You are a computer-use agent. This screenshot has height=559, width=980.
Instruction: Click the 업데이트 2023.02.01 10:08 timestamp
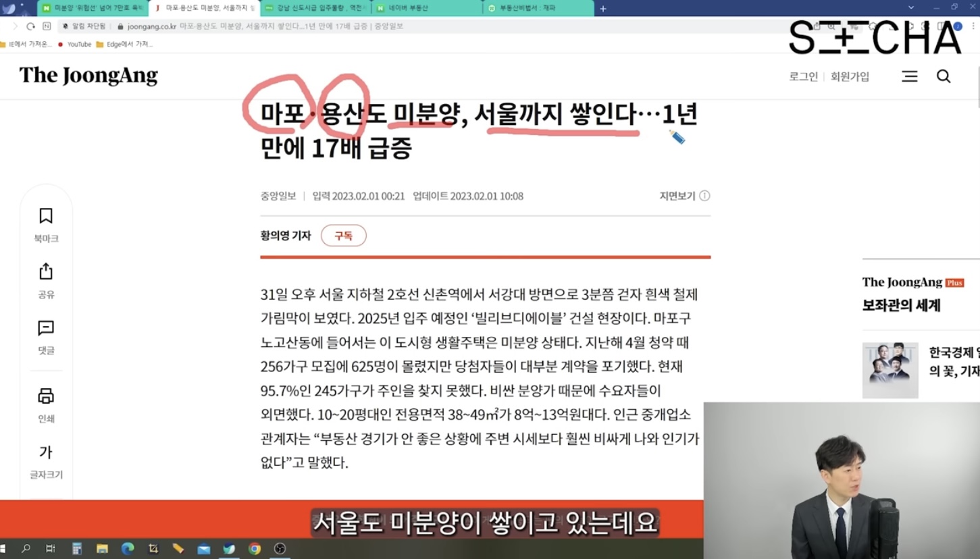(x=468, y=196)
